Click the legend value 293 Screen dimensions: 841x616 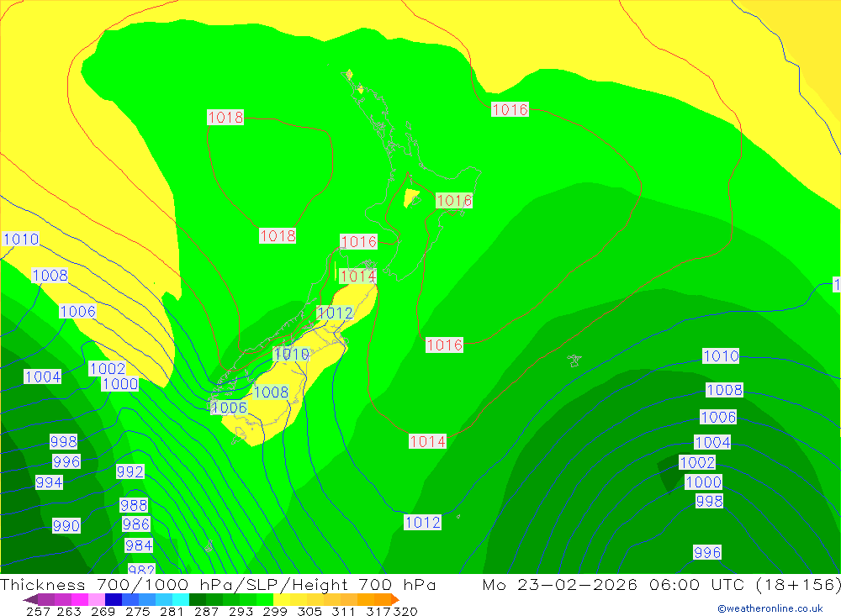click(241, 611)
